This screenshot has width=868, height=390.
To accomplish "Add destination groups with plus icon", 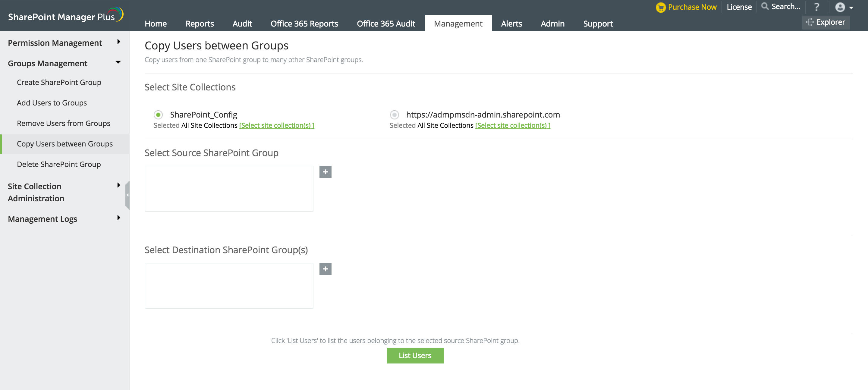I will (325, 269).
